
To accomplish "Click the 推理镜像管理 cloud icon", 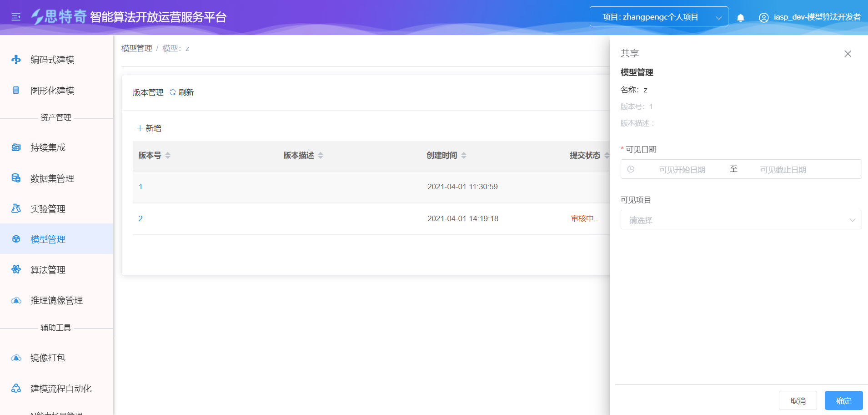I will coord(16,300).
